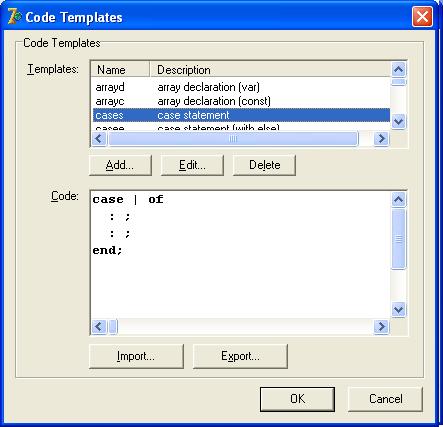Click templates list scroll up arrow

[399, 70]
